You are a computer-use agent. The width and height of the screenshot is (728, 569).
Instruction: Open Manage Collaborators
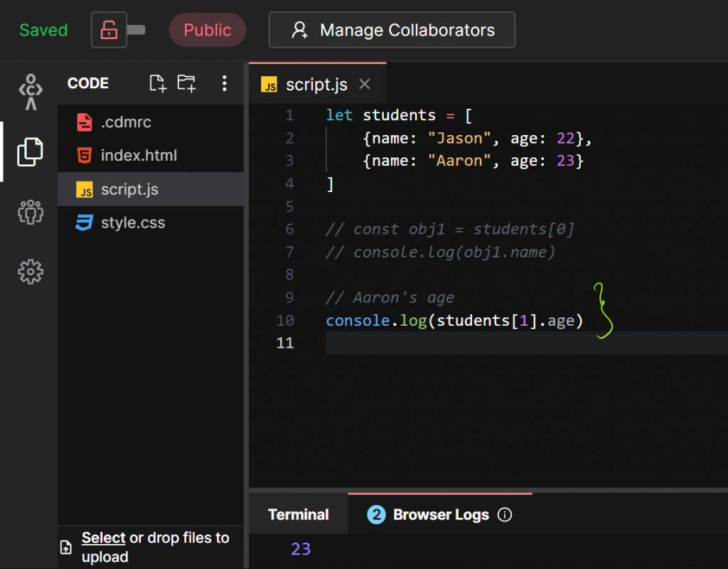(392, 30)
